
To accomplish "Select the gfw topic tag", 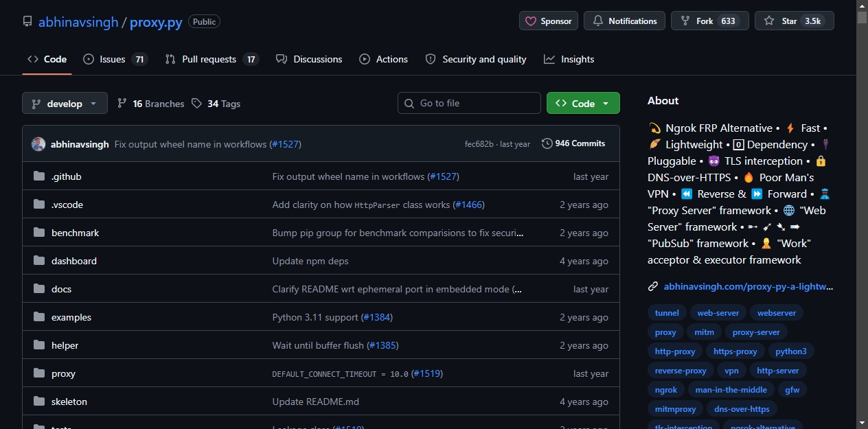I will (x=792, y=390).
